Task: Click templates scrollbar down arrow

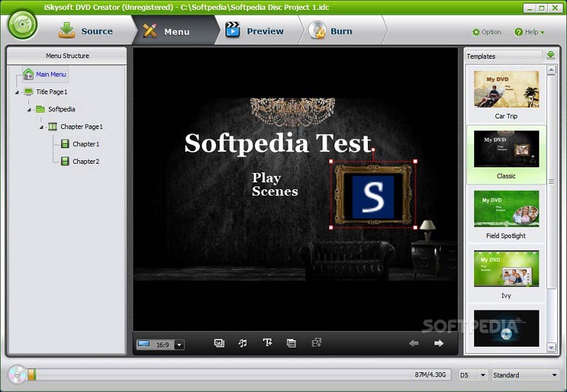Action: [551, 347]
